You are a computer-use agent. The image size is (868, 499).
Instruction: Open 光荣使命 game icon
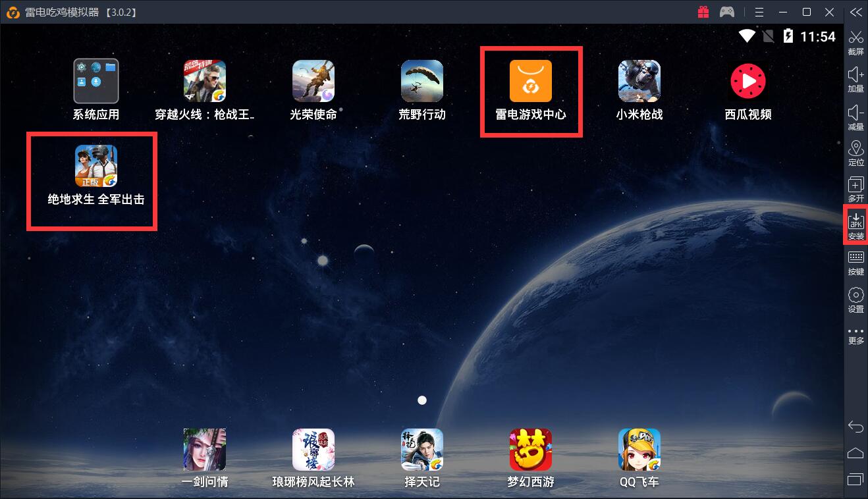coord(313,82)
